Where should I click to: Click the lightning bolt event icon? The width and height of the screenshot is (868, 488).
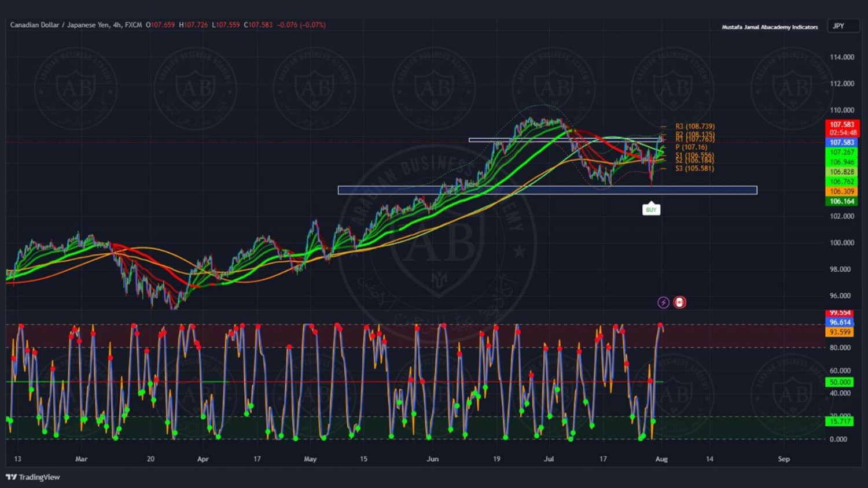pos(663,302)
